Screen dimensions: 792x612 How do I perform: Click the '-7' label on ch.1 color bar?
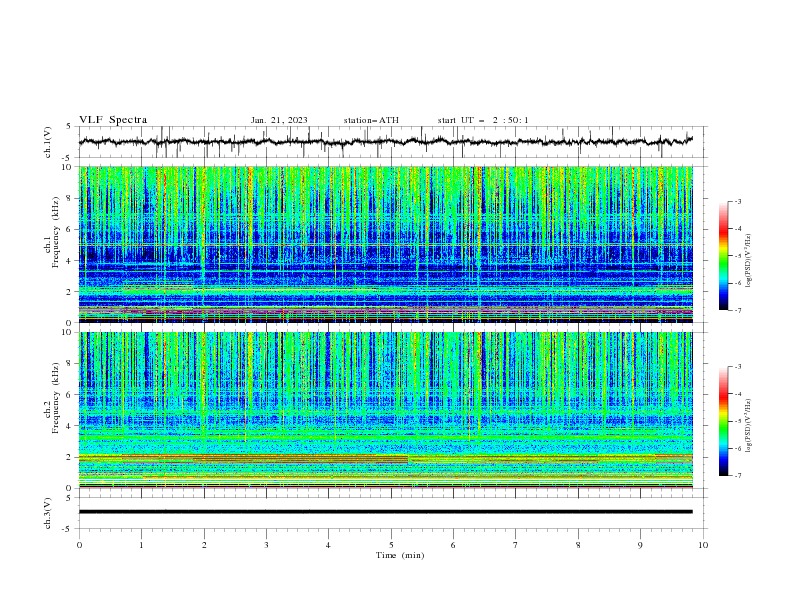(738, 310)
